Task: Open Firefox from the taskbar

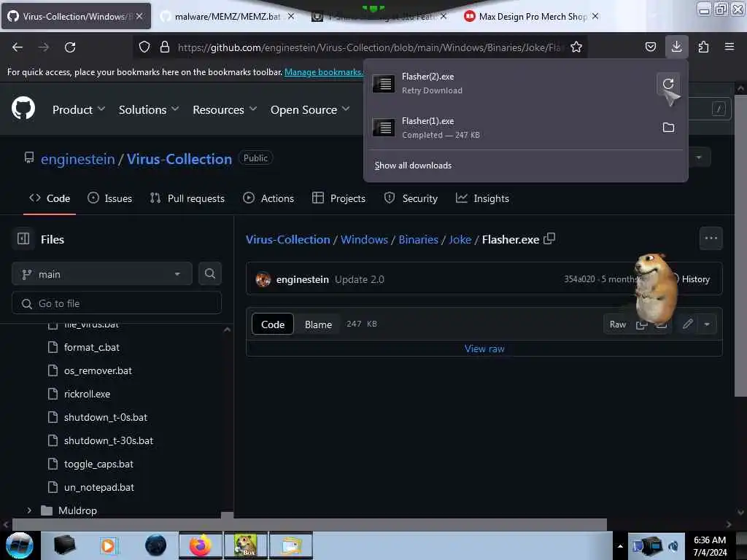Action: coord(201,545)
